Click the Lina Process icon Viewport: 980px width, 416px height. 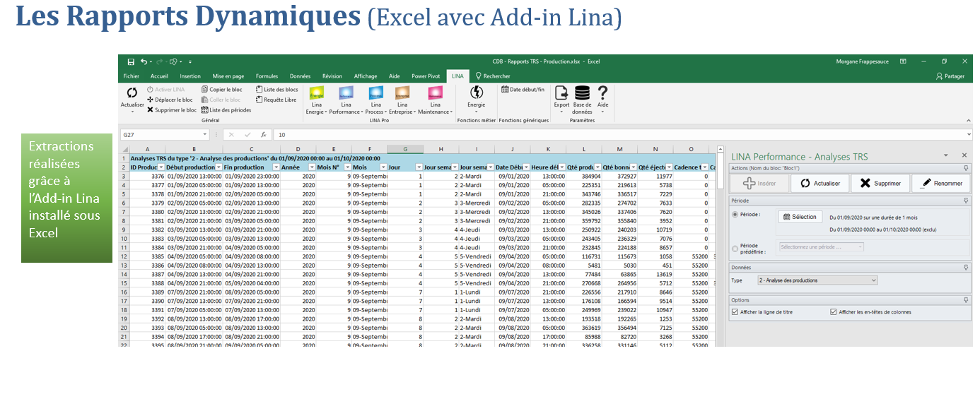[375, 93]
